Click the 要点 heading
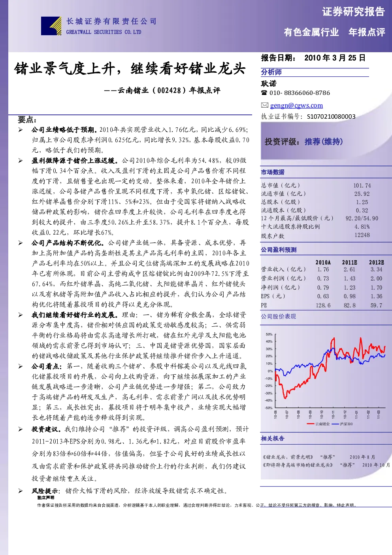The width and height of the screenshot is (392, 555). click(27, 119)
